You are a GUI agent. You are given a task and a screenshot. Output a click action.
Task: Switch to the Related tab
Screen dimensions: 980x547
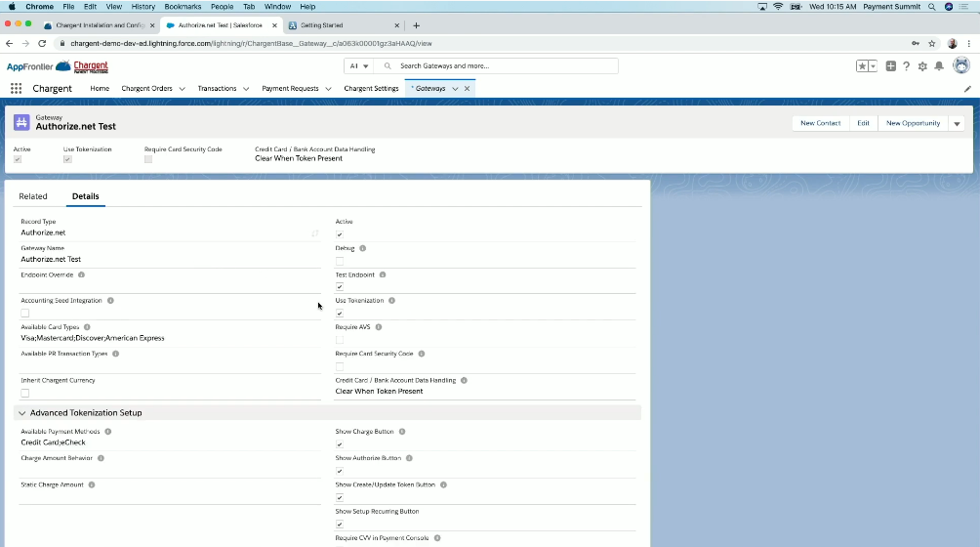coord(33,196)
